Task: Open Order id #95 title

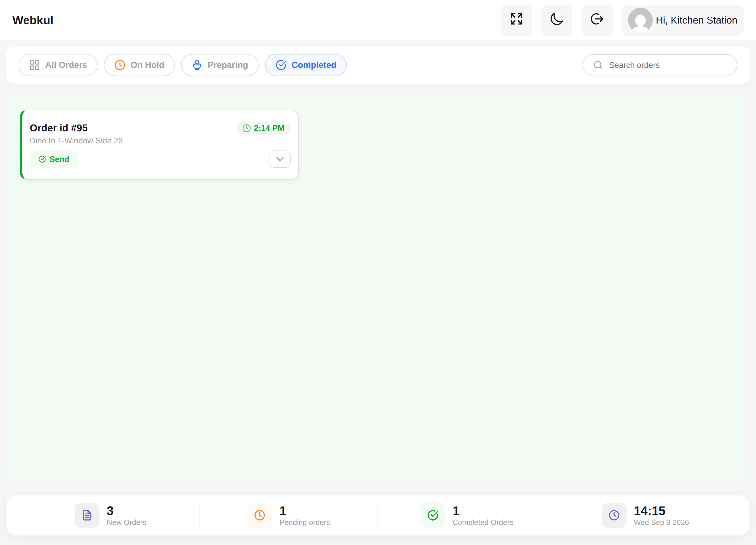Action: (x=59, y=128)
